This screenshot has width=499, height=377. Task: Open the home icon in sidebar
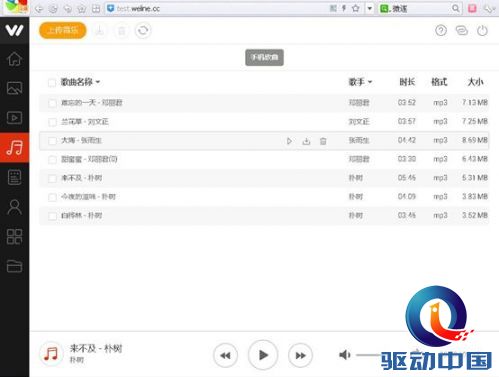14,59
